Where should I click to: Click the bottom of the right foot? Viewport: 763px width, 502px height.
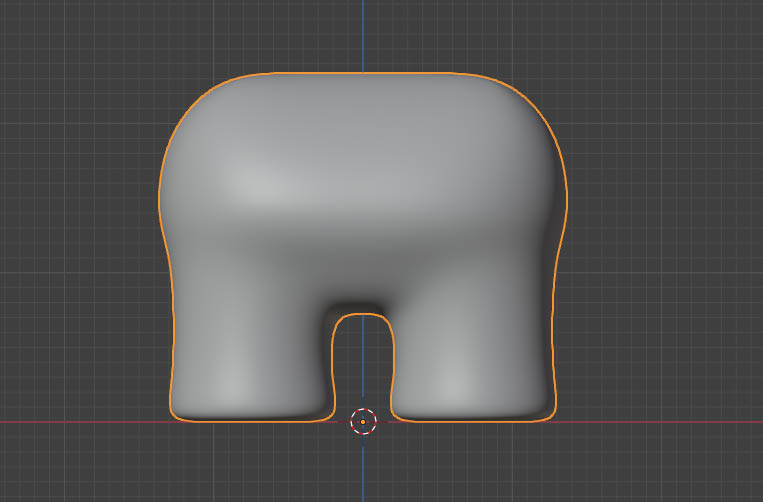click(x=472, y=412)
